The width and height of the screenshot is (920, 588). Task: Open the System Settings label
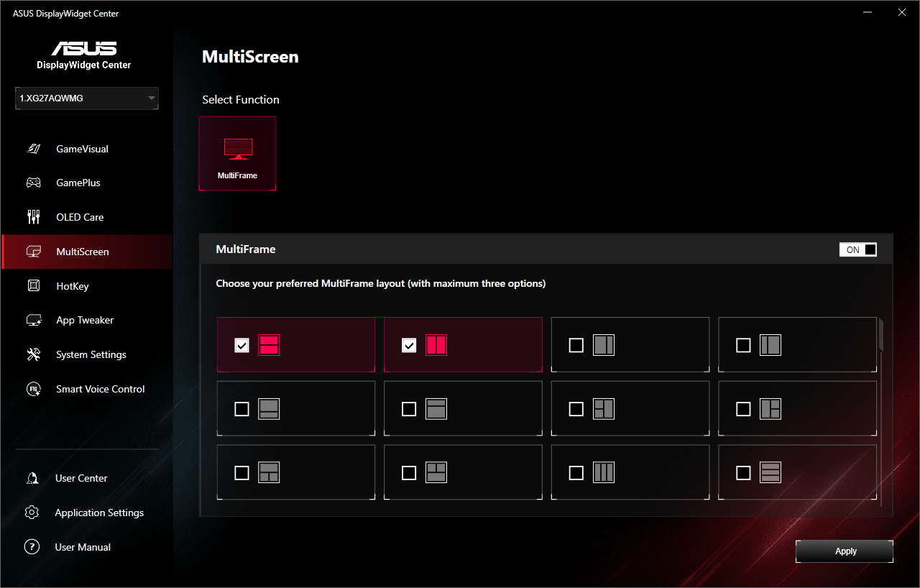[91, 354]
